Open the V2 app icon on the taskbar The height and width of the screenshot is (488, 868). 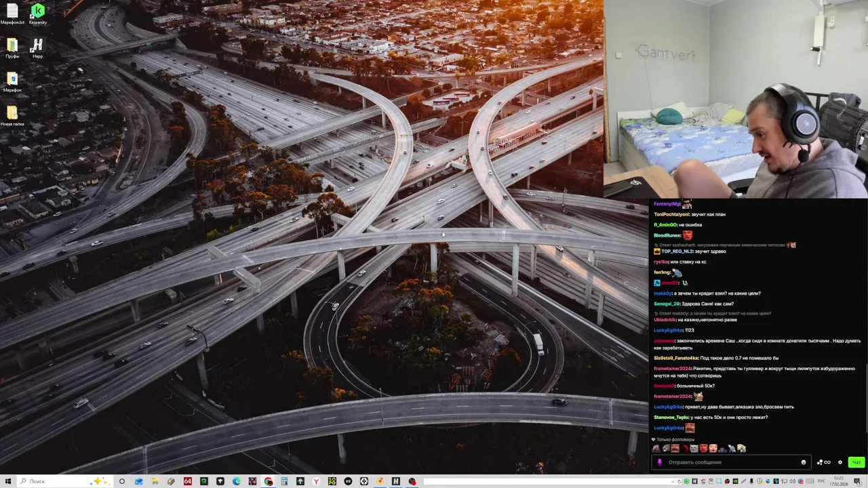pyautogui.click(x=348, y=481)
